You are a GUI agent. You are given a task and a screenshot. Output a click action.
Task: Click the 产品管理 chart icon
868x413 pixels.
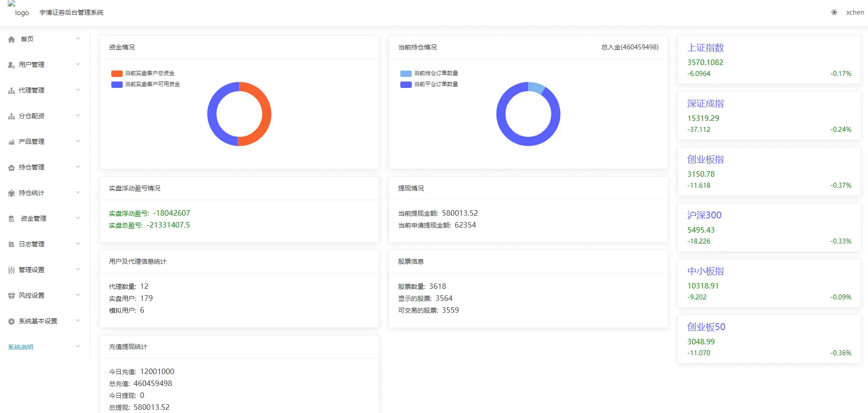(x=11, y=142)
